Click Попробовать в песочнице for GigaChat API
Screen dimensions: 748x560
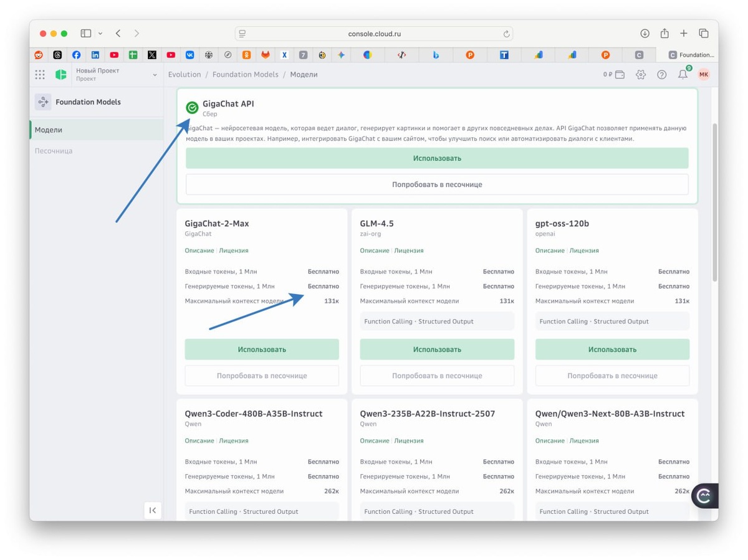point(437,184)
